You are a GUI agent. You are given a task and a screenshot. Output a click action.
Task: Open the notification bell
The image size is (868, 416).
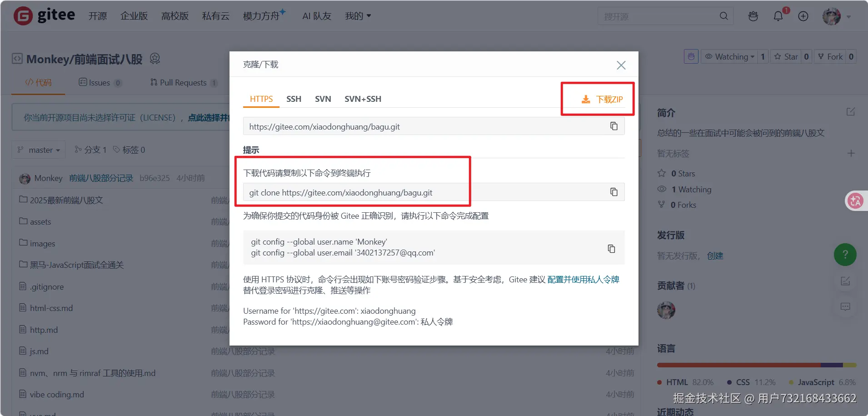tap(778, 16)
